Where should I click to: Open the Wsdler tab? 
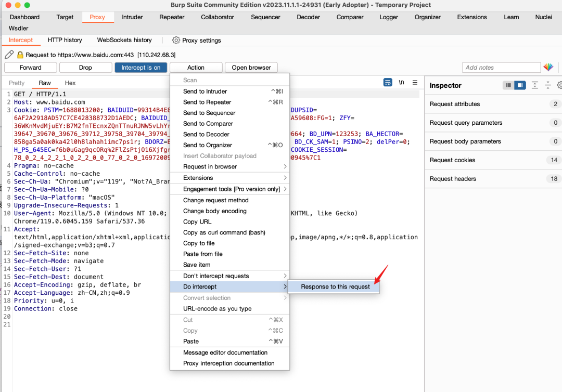(x=18, y=28)
